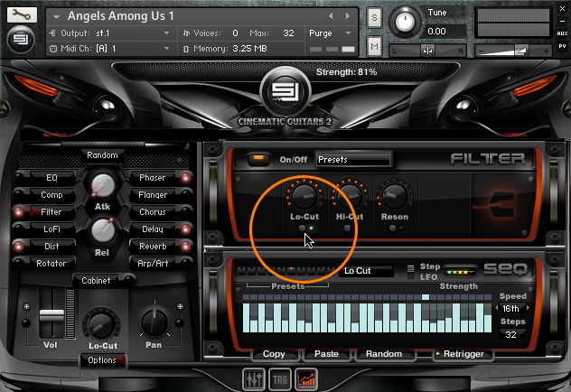Solo the instrument with the S button
Screen dimensions: 571x392
[x=374, y=17]
